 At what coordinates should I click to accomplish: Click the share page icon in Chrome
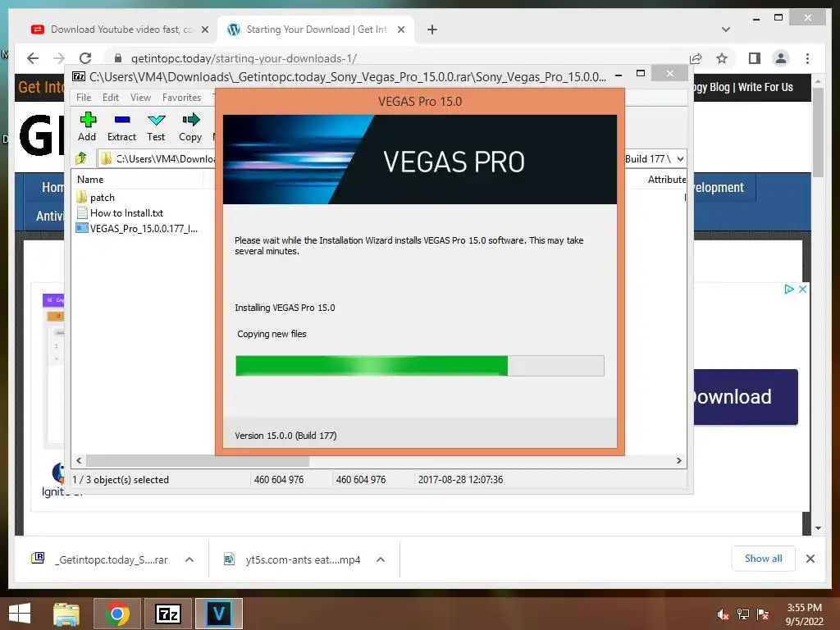tap(696, 58)
